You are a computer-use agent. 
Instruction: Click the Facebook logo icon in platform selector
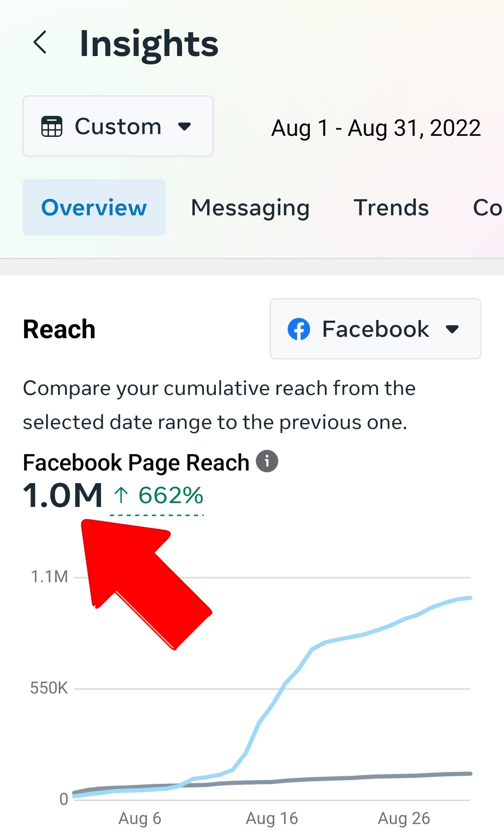pos(299,329)
